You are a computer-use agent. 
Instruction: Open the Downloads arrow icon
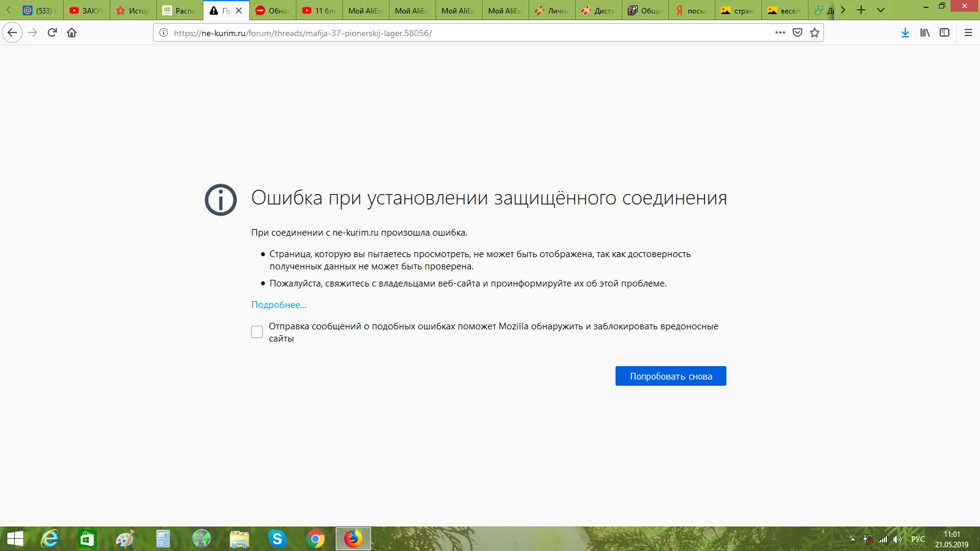(905, 32)
